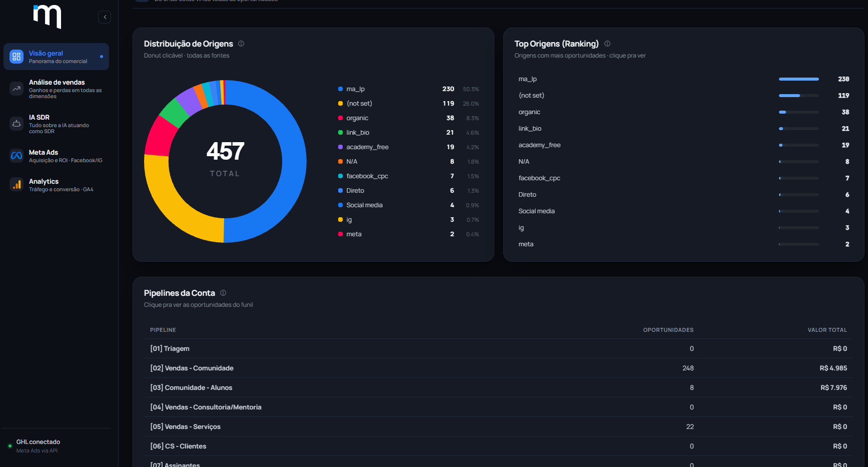Open meta row in ranking
Screen dimensions: 868x467
click(683, 244)
